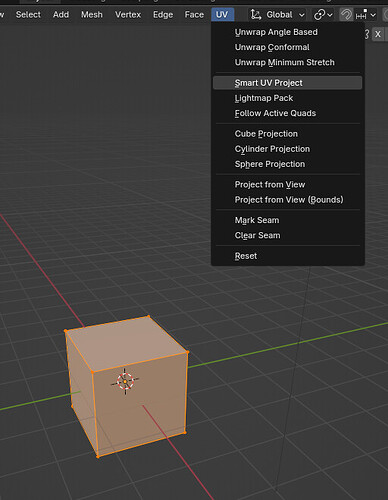
Task: Select Smart UV Project
Action: point(287,83)
